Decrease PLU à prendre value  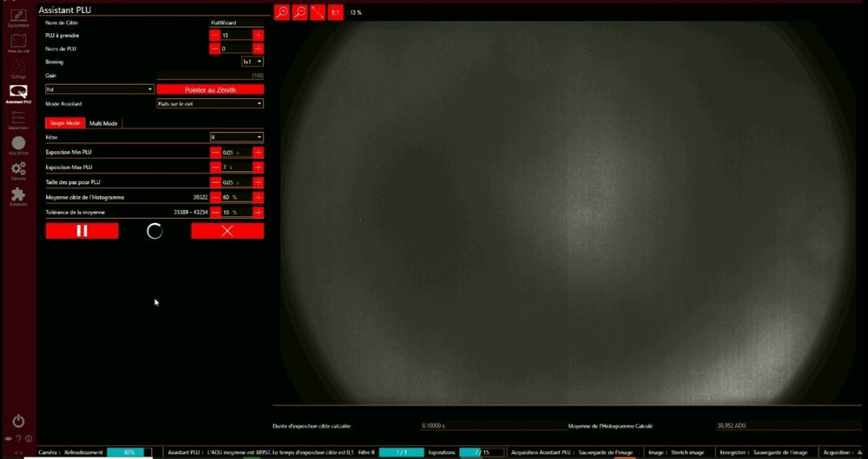click(215, 35)
